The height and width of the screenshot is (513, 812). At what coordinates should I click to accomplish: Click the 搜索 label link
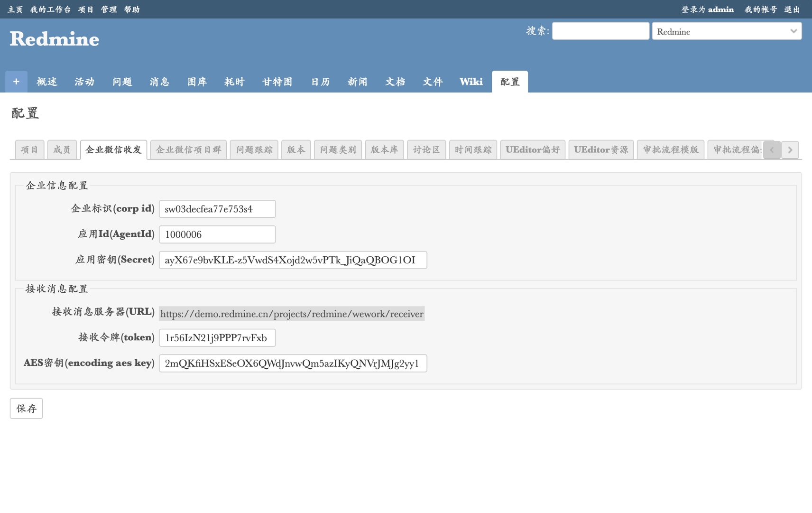[x=537, y=31]
